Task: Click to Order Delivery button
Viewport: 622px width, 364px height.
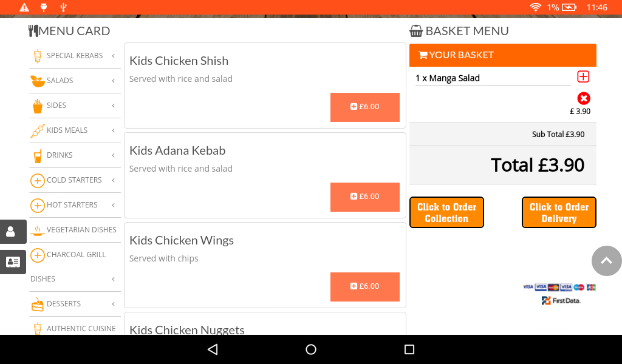Action: click(x=559, y=212)
